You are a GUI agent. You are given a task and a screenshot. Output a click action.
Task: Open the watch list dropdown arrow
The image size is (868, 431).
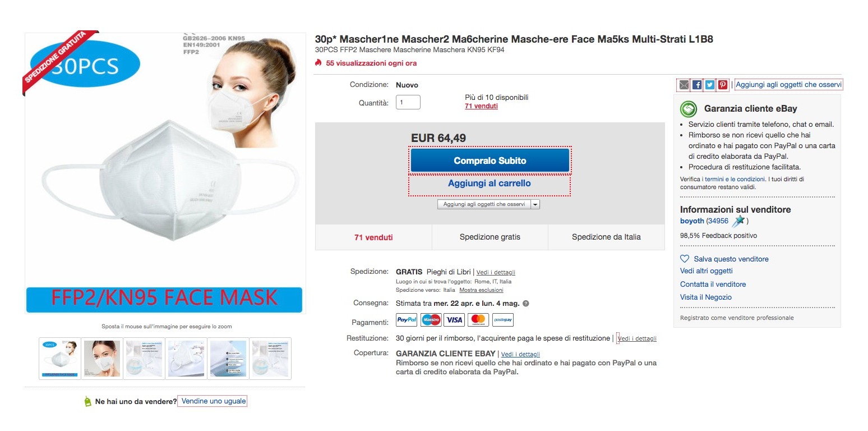(535, 204)
